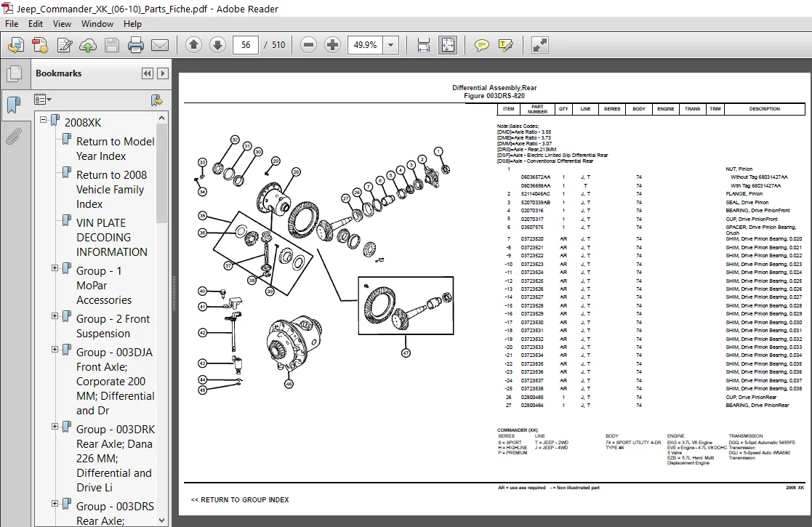Click the PART NUMBER column header

(537, 109)
